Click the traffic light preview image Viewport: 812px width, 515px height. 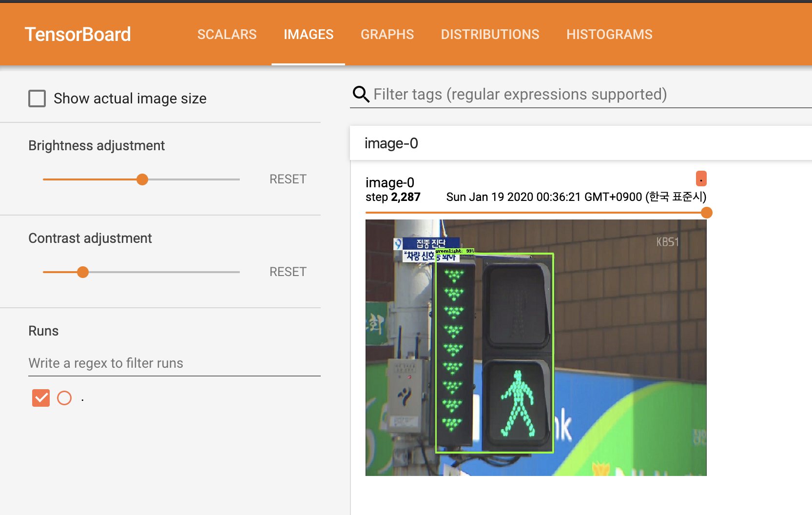(x=536, y=348)
